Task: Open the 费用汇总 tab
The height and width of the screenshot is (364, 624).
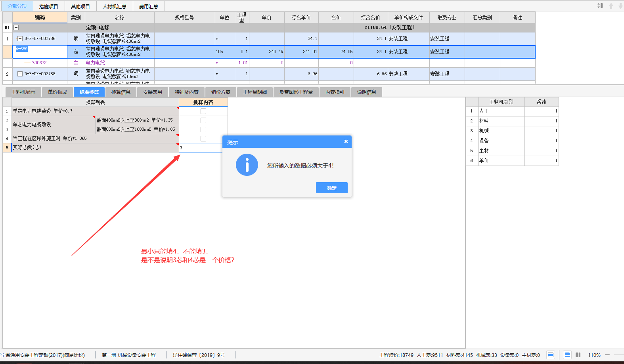Action: (x=149, y=6)
